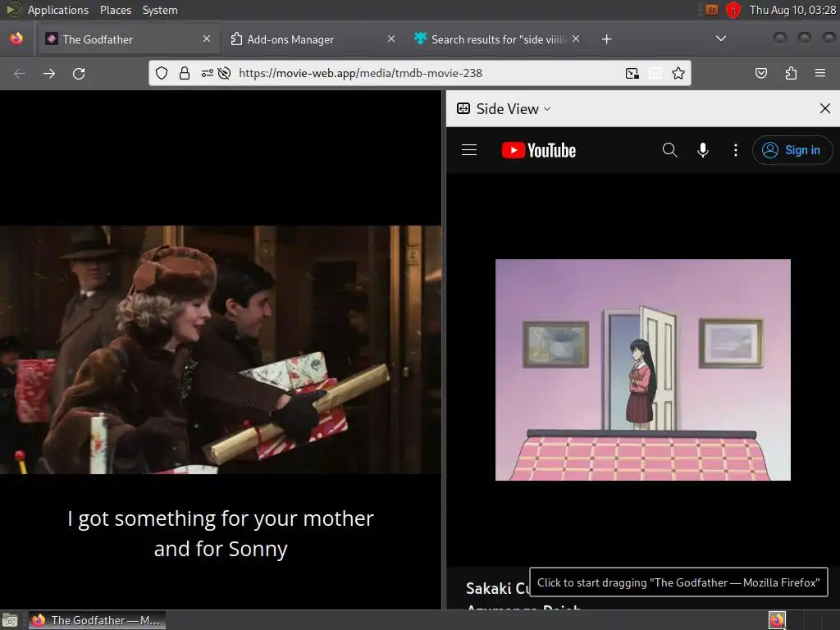The width and height of the screenshot is (840, 630).
Task: Close the Search results tab
Action: tap(576, 39)
